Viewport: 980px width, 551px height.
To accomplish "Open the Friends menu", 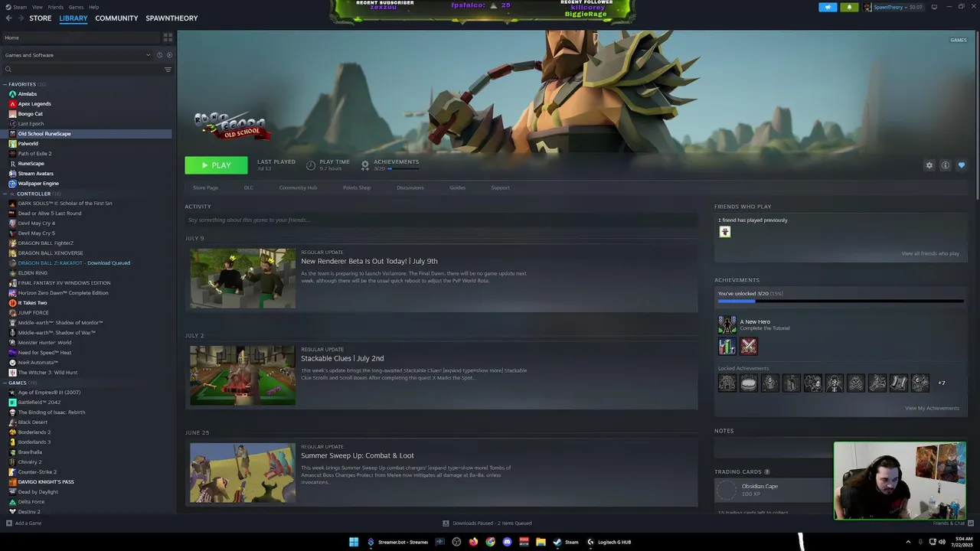I will point(56,7).
